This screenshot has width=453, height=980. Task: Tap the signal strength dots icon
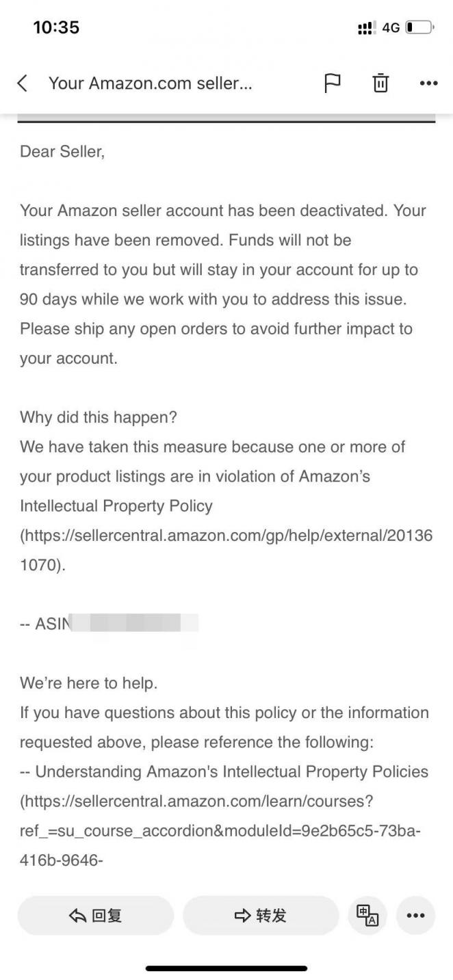tap(366, 28)
